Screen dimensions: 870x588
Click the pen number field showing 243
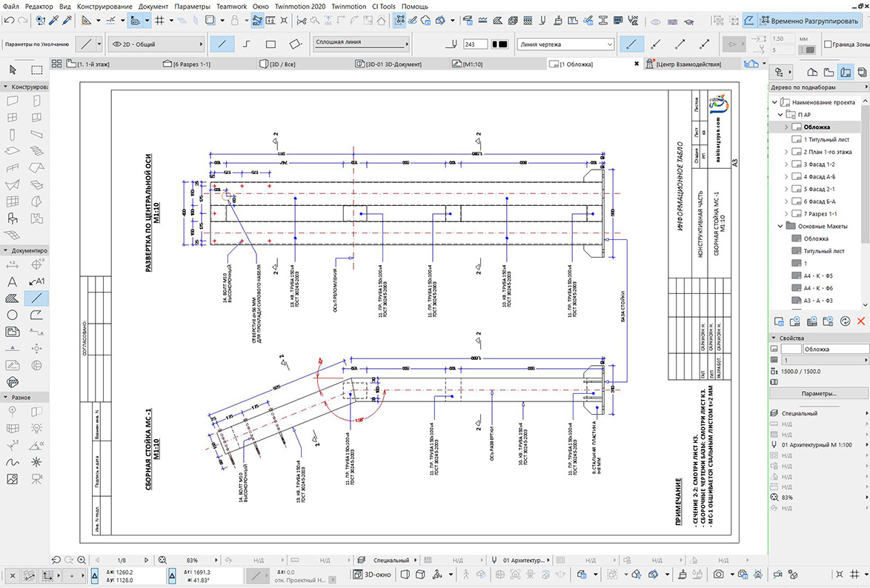(476, 44)
